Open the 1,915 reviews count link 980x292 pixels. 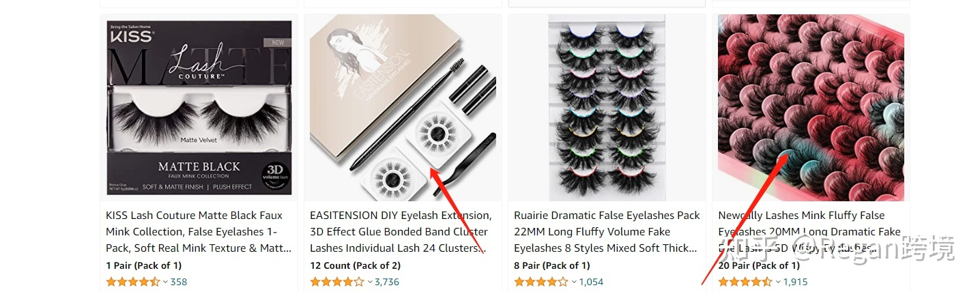pos(795,282)
